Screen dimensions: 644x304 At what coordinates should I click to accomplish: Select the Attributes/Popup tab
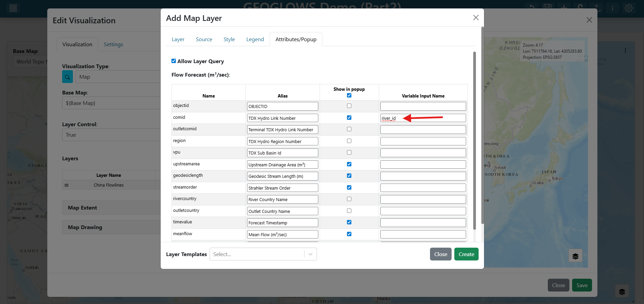click(x=296, y=39)
